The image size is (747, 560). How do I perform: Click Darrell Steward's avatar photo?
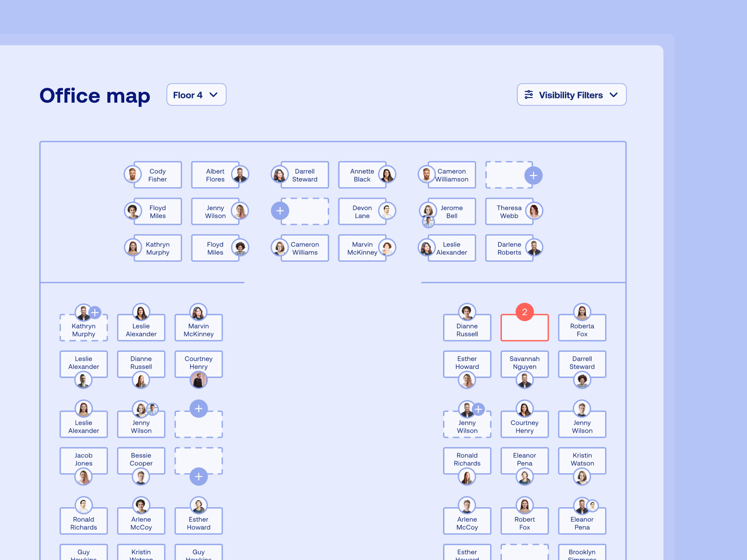pos(280,175)
